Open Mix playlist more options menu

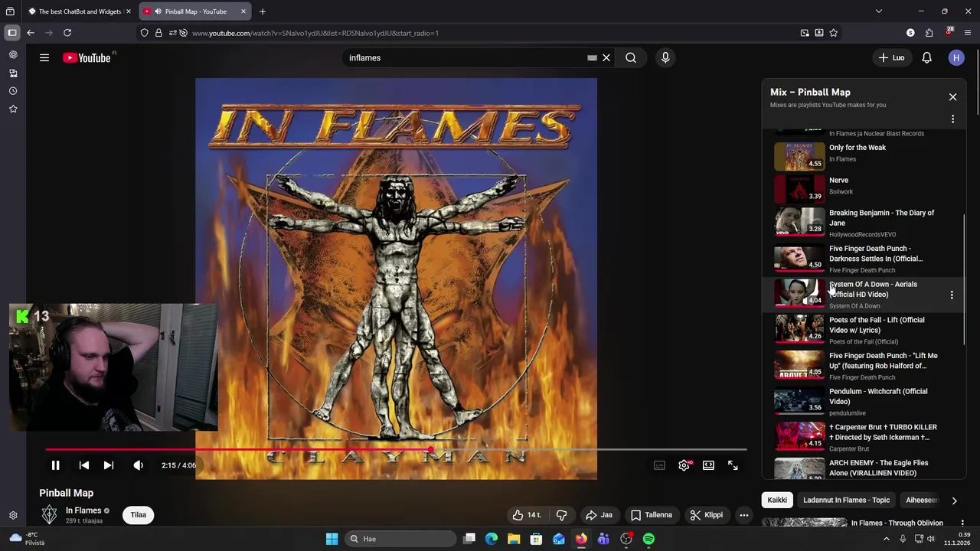pos(952,119)
